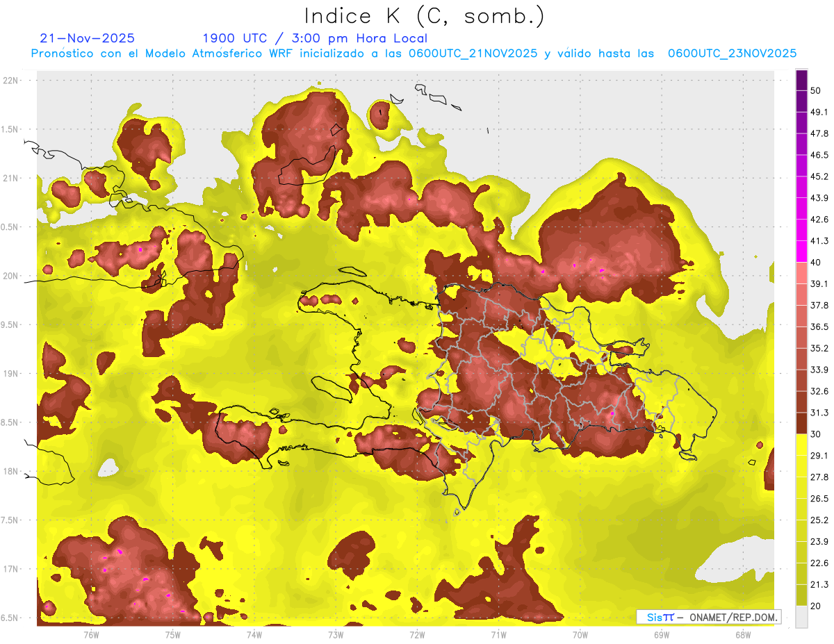
Task: Click the '72W' longitude tick label
Action: coord(417,634)
